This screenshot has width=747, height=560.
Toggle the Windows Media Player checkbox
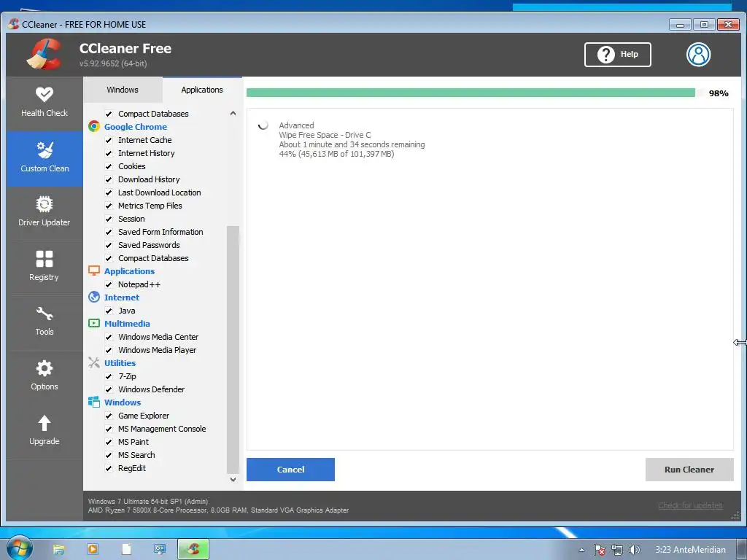pyautogui.click(x=109, y=350)
